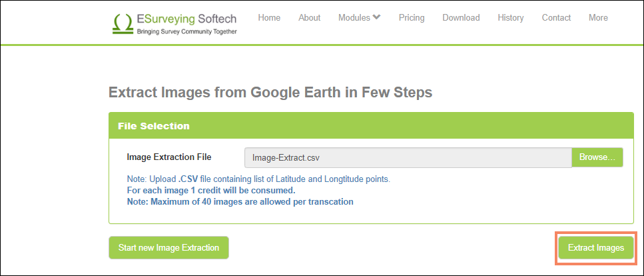
Task: Click the Browse... file button
Action: tap(597, 157)
